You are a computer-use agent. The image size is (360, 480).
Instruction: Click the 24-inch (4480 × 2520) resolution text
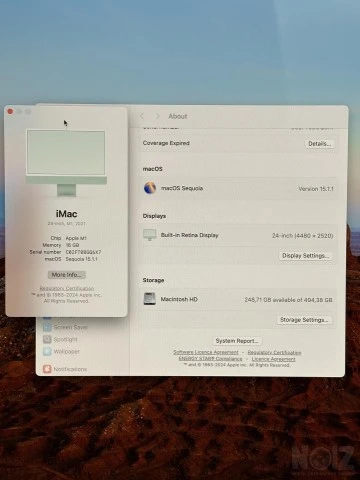click(302, 236)
